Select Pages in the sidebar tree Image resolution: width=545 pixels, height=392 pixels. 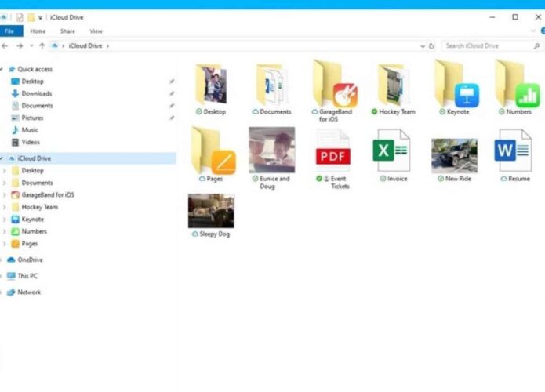pos(30,244)
